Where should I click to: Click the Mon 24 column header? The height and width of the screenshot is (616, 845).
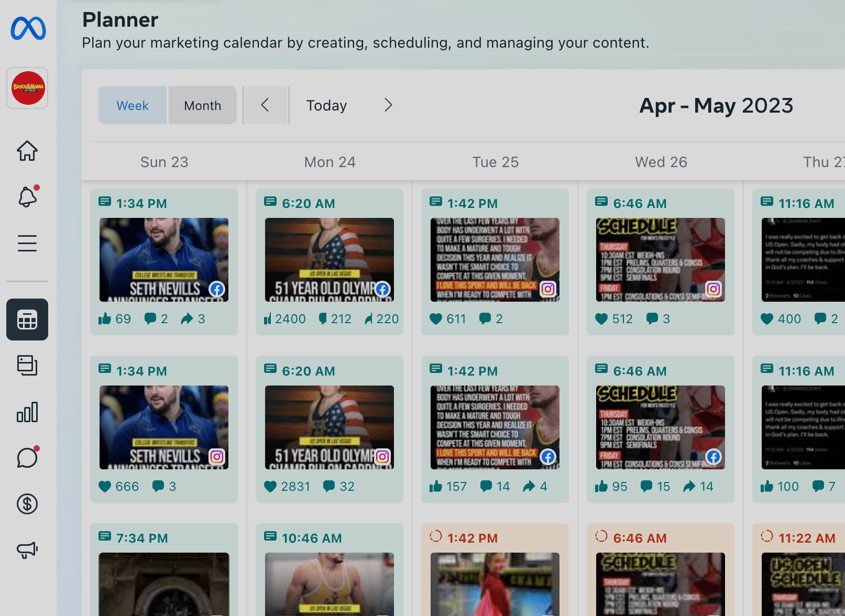[x=330, y=161]
